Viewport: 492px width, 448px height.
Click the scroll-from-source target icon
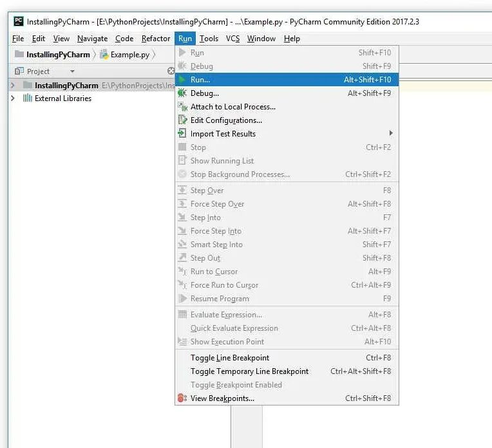171,71
